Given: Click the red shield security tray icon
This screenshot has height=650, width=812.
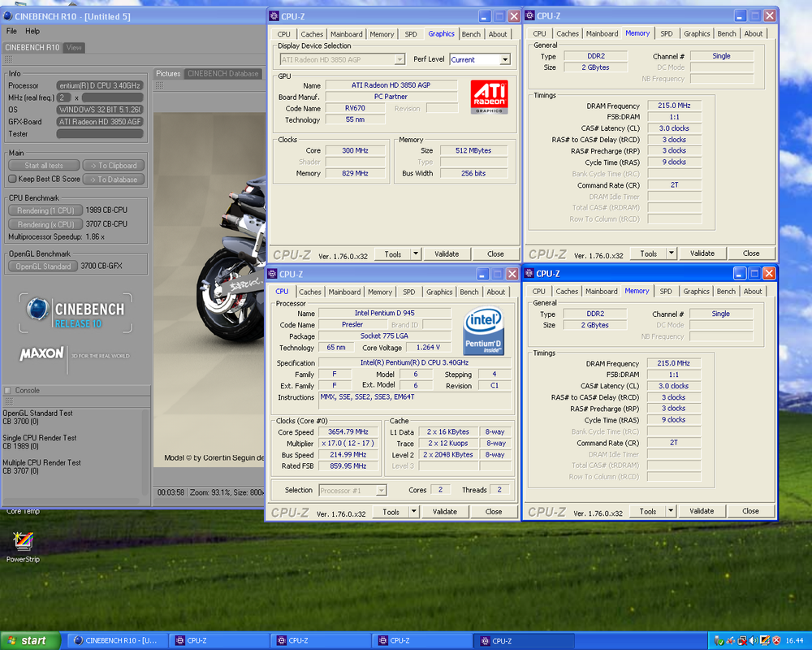Looking at the screenshot, I should pos(776,641).
